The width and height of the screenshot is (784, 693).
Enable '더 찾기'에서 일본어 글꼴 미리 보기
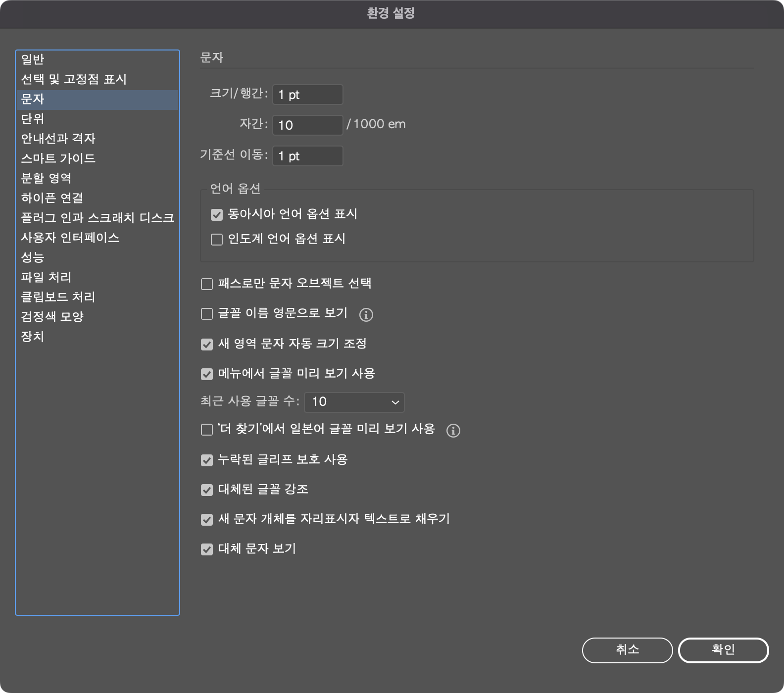click(207, 430)
